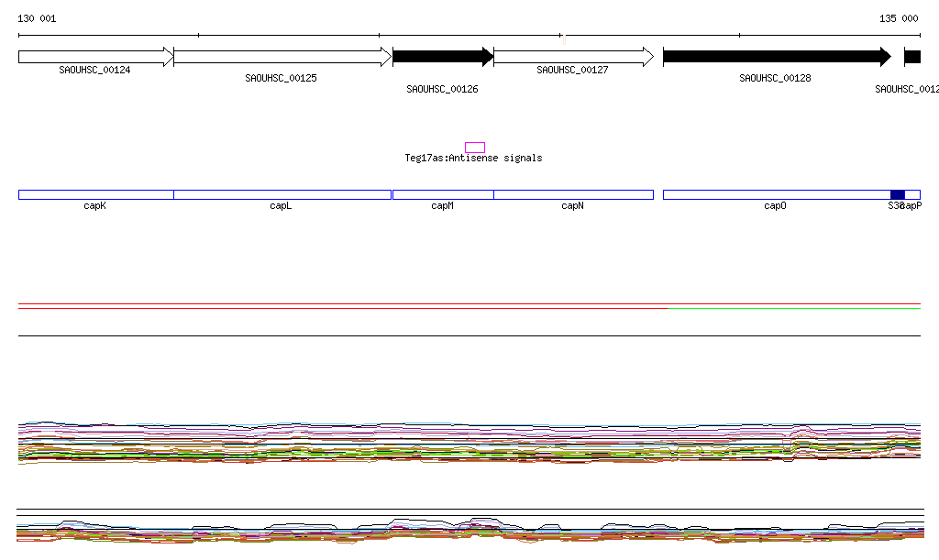Click the black SAOUHSC_00128 gene arrow
The image size is (939, 560).
(x=776, y=57)
